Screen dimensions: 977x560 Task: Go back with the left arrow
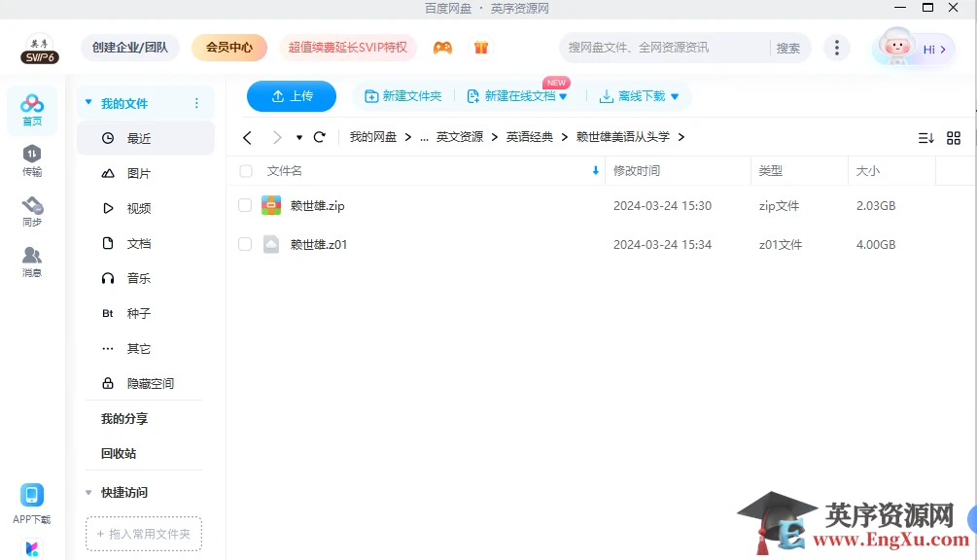point(247,138)
